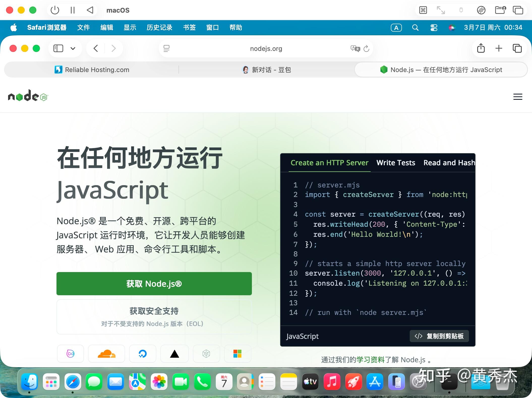Viewport: 532px width, 398px height.
Task: Switch to the 新对话 - 豆包 tab
Action: pyautogui.click(x=267, y=70)
